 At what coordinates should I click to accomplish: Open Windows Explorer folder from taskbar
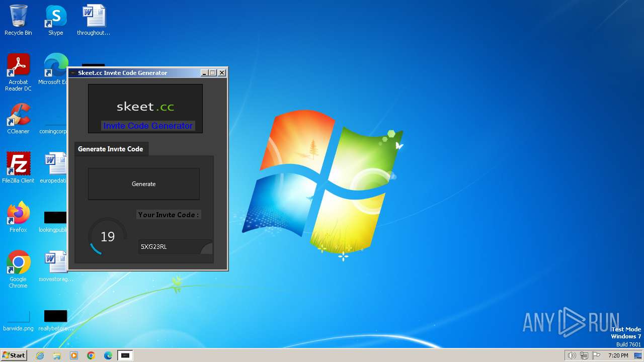[57, 355]
